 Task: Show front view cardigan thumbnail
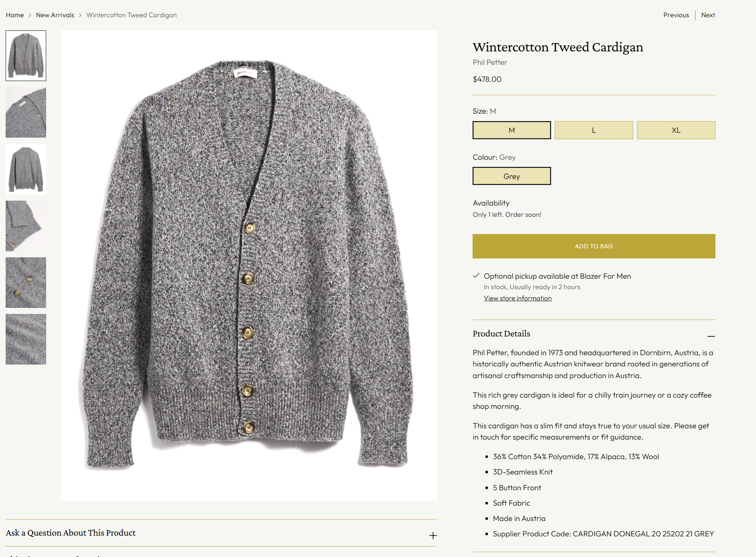(26, 56)
